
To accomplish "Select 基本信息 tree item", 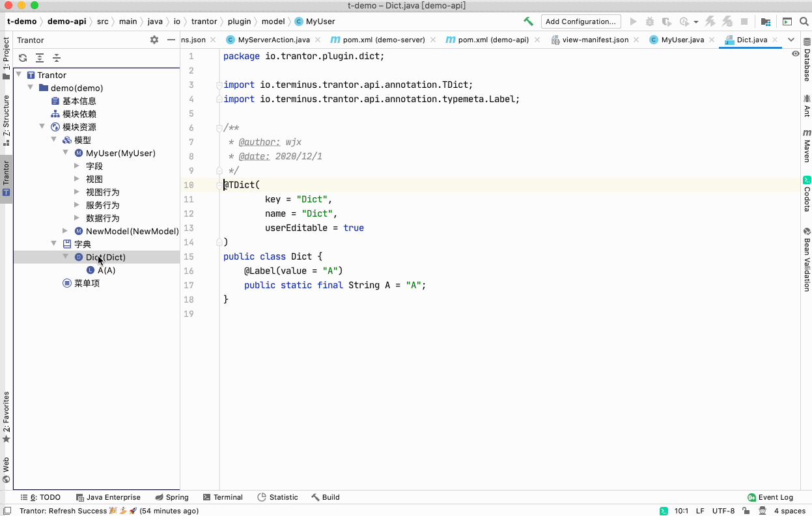I will tap(79, 101).
